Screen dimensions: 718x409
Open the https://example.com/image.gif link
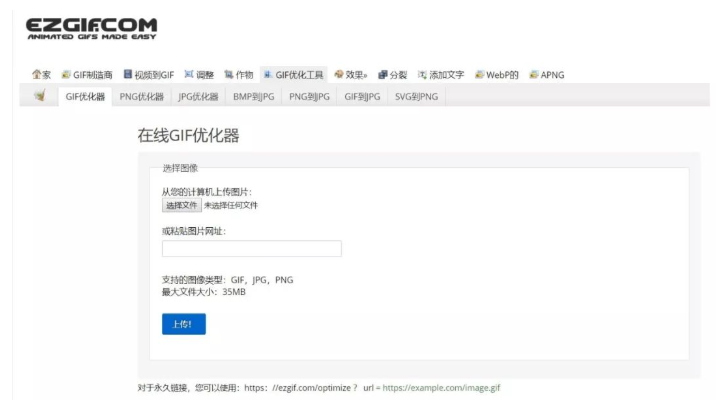(x=441, y=388)
